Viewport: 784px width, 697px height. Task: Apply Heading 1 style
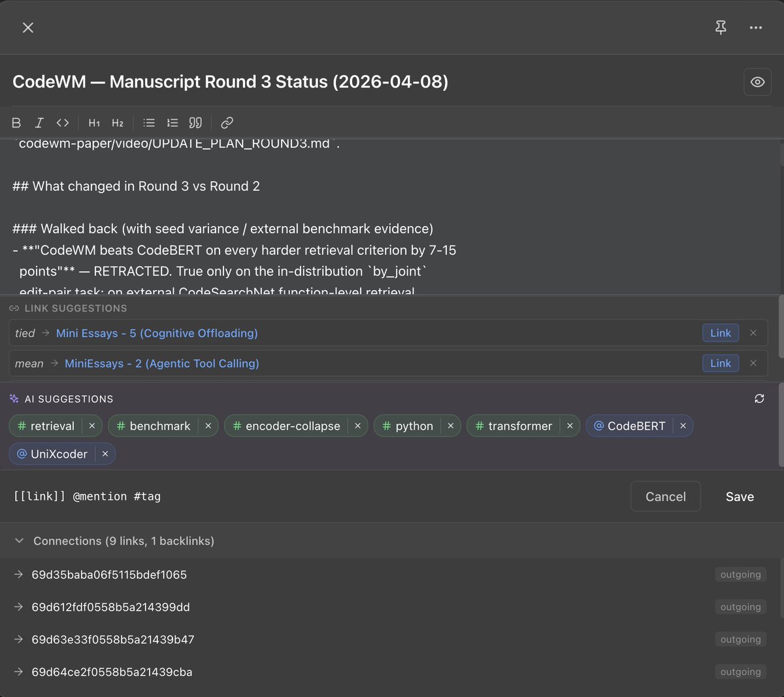[94, 123]
